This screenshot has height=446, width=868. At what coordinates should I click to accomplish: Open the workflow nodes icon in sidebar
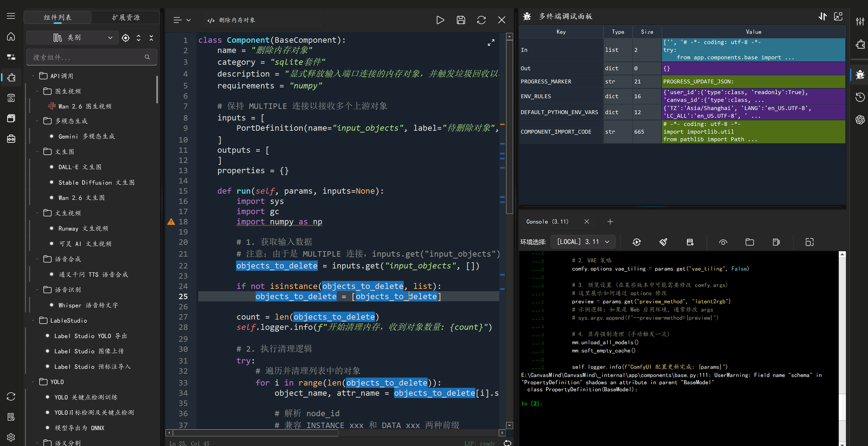tap(11, 57)
